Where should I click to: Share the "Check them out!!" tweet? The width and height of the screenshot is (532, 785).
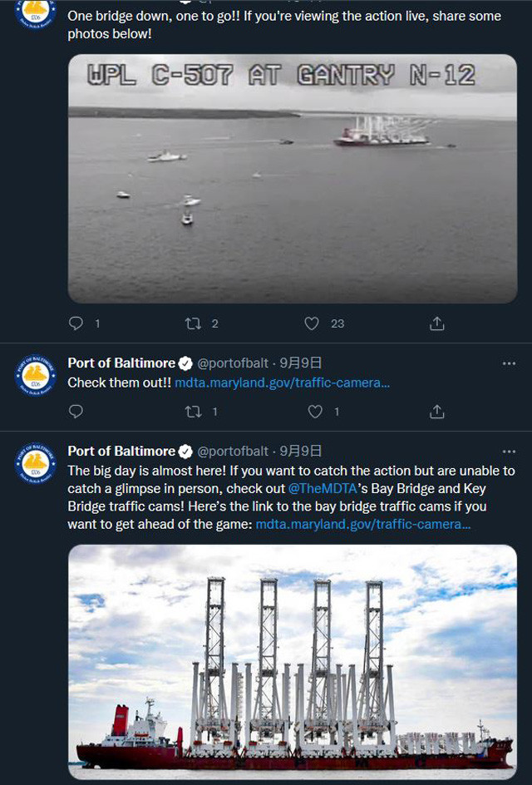pos(437,412)
